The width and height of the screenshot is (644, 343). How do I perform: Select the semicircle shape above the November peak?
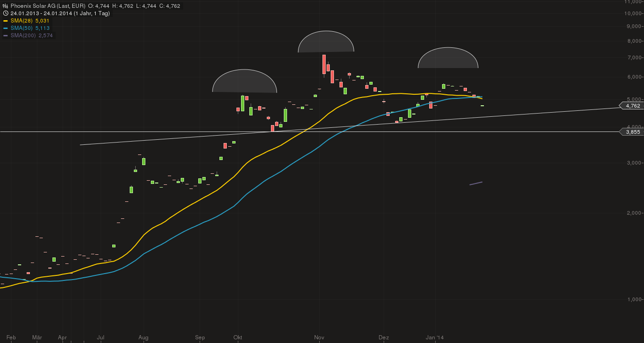[326, 41]
